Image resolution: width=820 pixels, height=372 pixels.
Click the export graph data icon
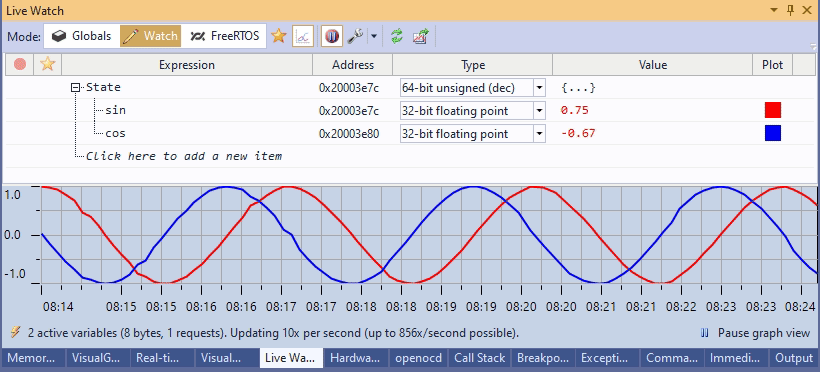[420, 36]
